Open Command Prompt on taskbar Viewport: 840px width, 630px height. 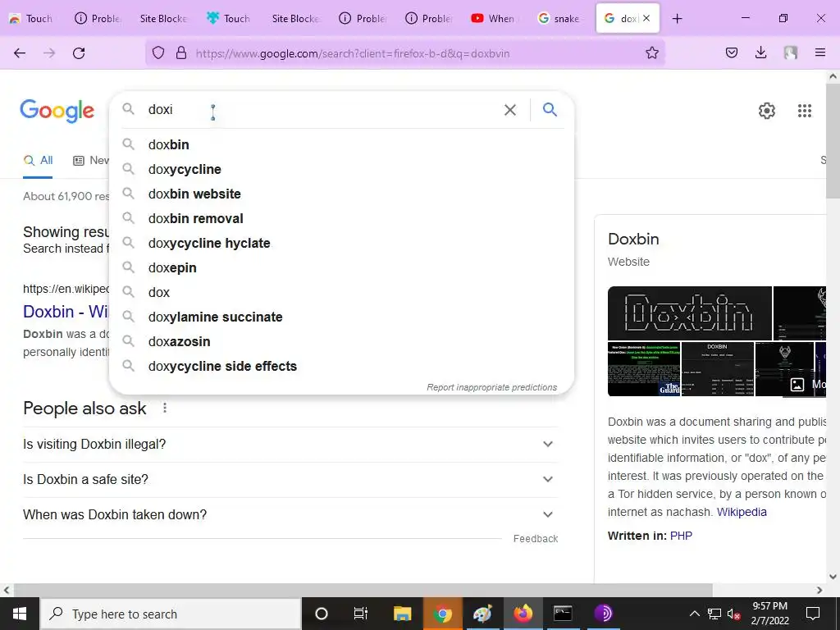click(x=563, y=614)
